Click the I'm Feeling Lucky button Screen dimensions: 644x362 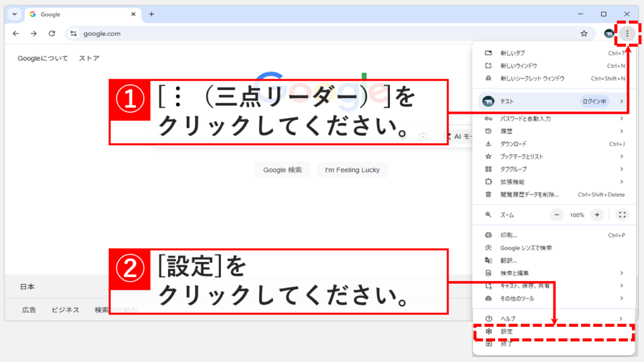(352, 170)
